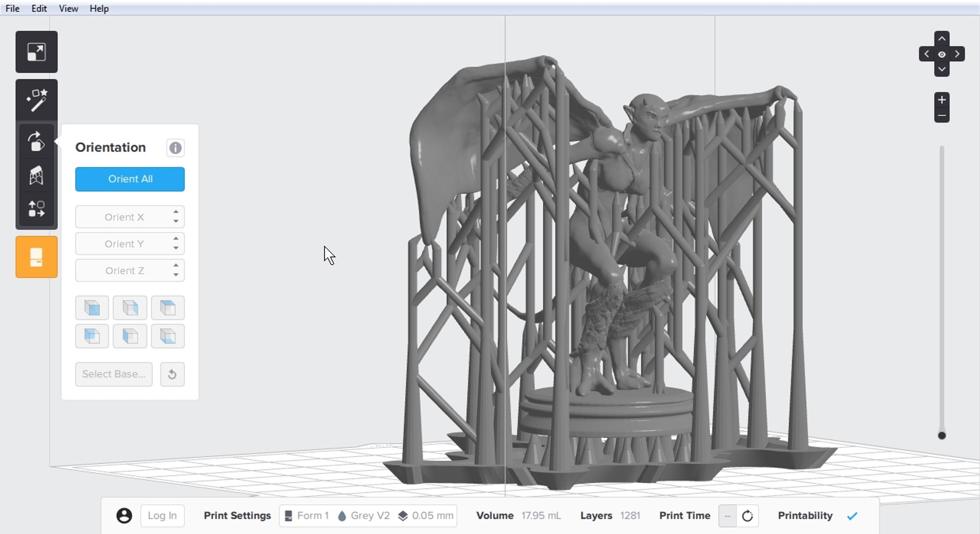Click the Select Base button
Viewport: 980px width, 534px height.
tap(114, 374)
